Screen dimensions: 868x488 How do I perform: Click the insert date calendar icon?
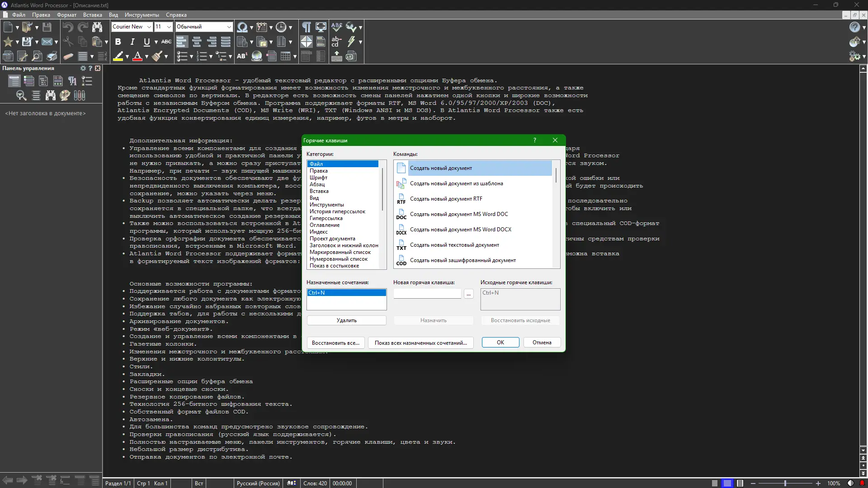261,27
